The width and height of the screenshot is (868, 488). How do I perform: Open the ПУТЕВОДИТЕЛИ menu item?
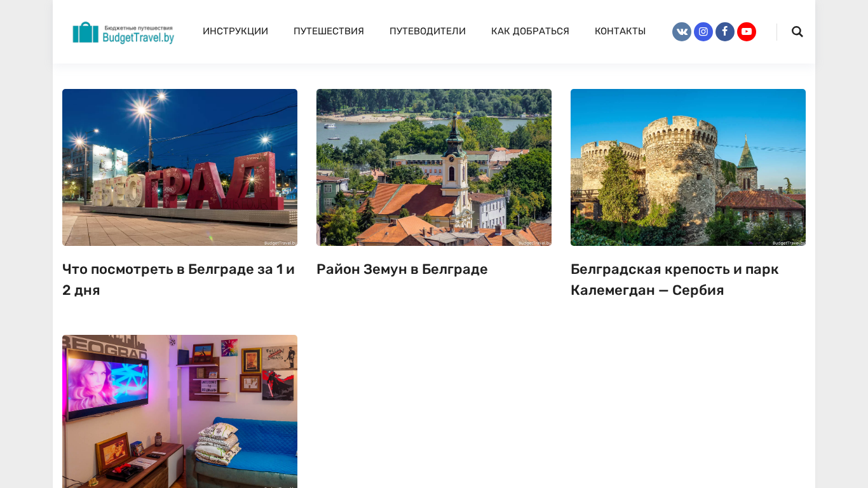pyautogui.click(x=428, y=31)
